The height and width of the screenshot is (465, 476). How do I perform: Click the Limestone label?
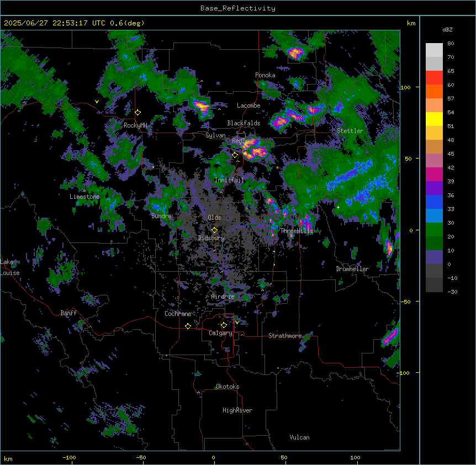coord(84,197)
